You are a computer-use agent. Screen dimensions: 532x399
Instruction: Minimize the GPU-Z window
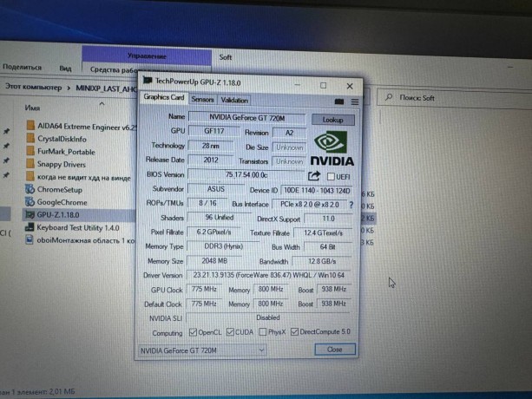coord(297,85)
